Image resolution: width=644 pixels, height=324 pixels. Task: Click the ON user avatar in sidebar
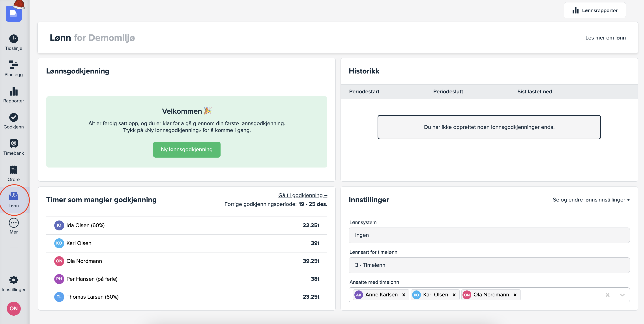coord(13,308)
